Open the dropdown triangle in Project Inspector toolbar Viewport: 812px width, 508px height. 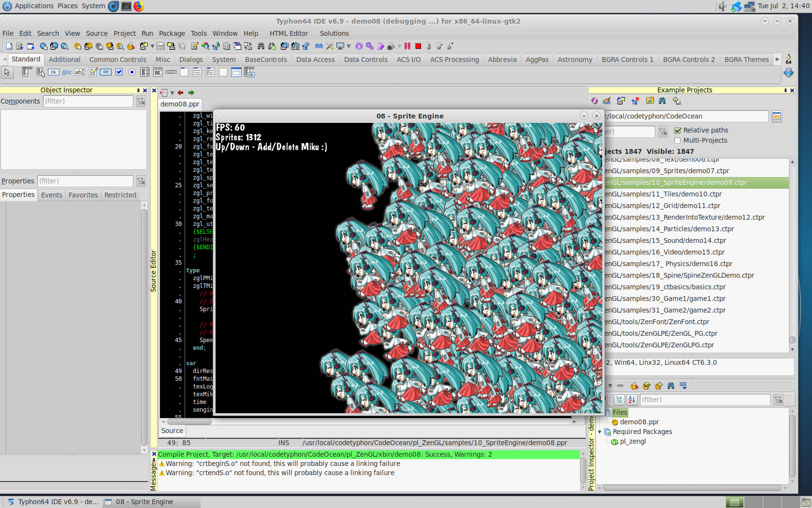pos(610,386)
